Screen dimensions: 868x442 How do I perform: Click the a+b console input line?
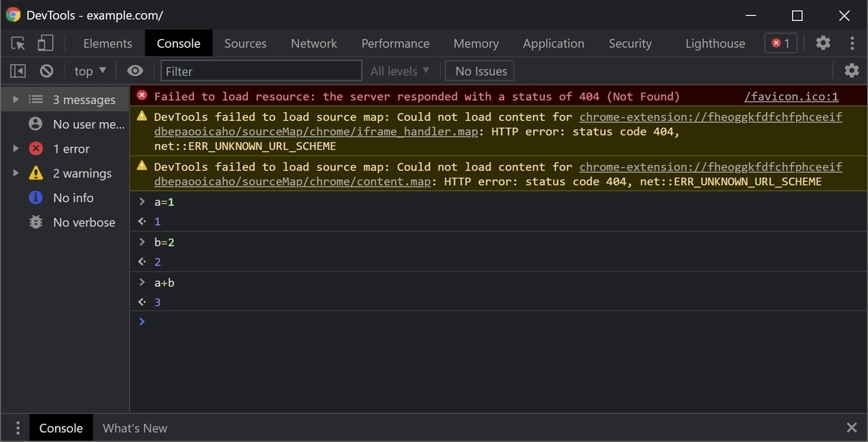[499, 282]
